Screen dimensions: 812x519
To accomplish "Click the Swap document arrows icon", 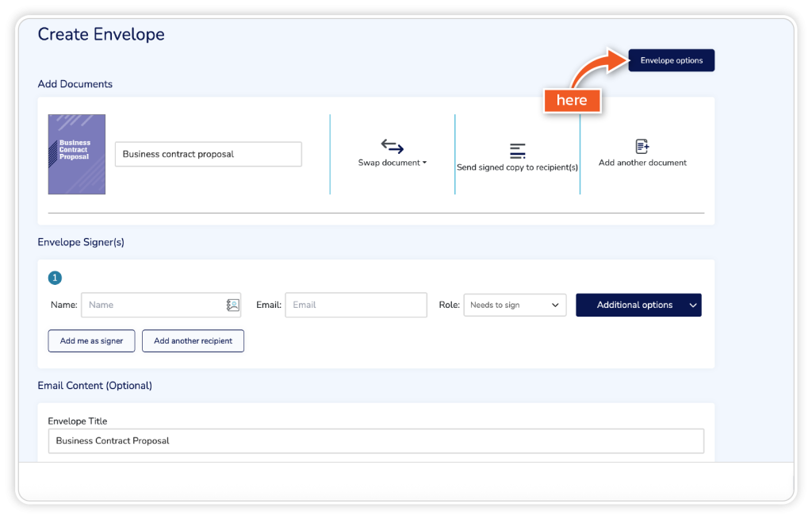I will (x=393, y=147).
